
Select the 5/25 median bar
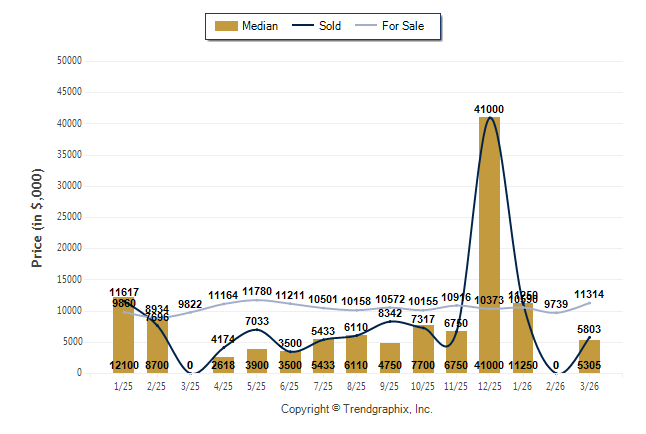(257, 356)
